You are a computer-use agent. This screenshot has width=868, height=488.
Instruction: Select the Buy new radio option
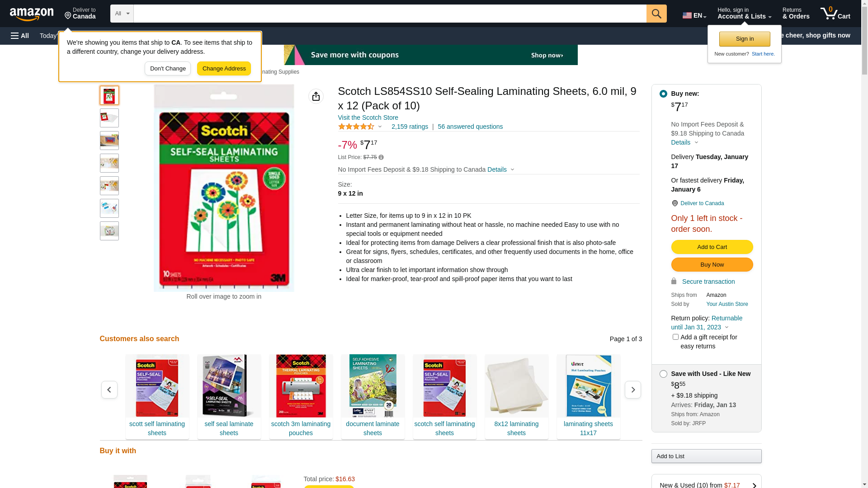click(x=663, y=94)
